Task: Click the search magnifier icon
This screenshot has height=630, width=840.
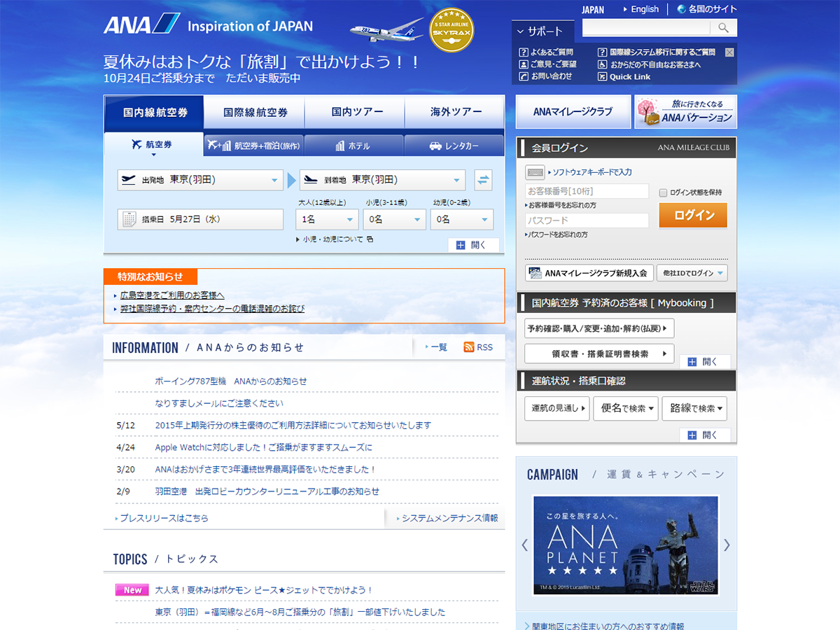Action: [723, 28]
